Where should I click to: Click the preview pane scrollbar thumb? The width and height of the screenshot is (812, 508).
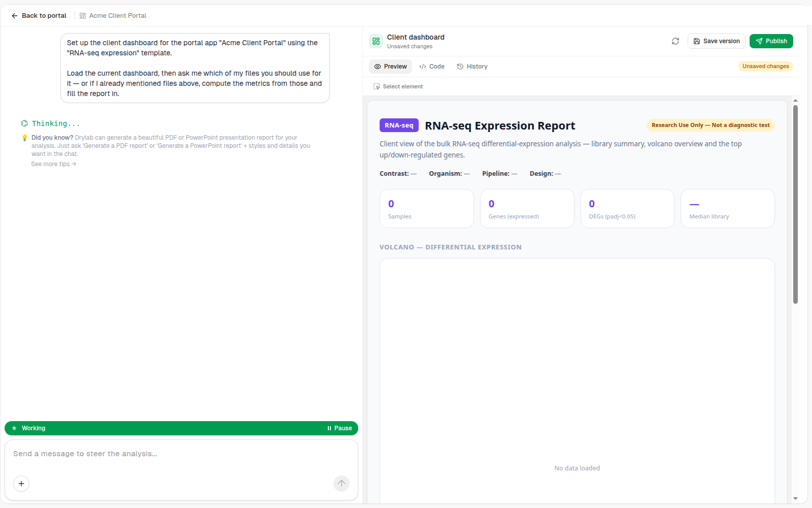click(x=795, y=204)
